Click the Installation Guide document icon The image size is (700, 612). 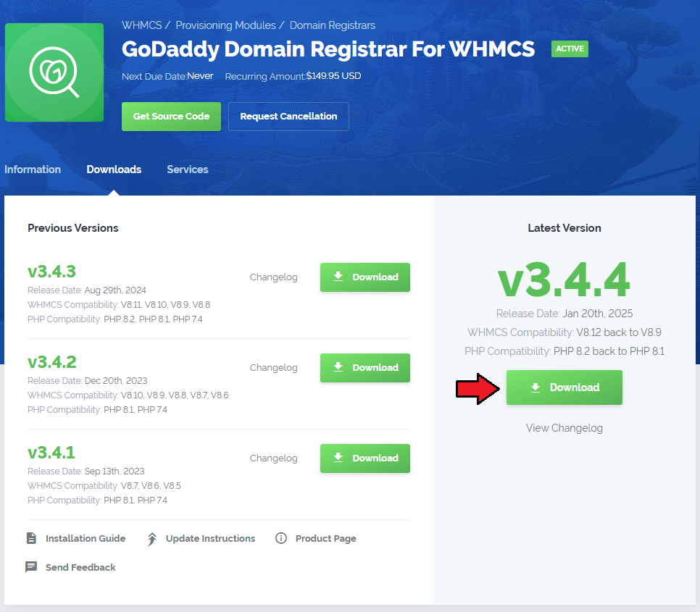pos(31,538)
